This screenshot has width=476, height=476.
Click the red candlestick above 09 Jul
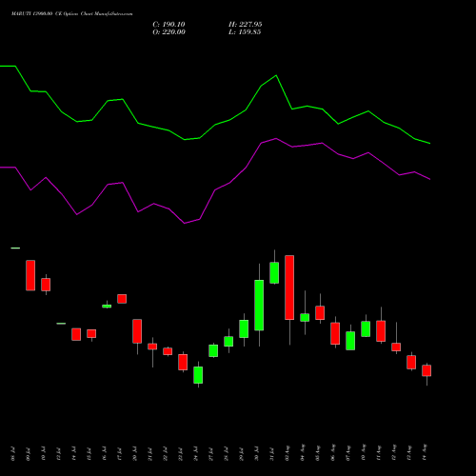(30, 275)
